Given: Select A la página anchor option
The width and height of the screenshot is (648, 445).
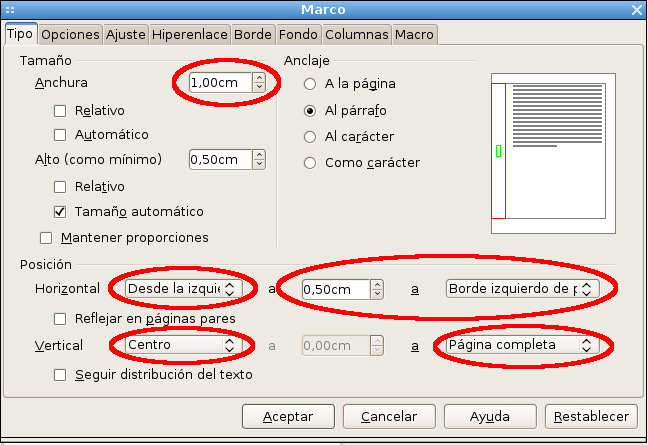Looking at the screenshot, I should [310, 83].
